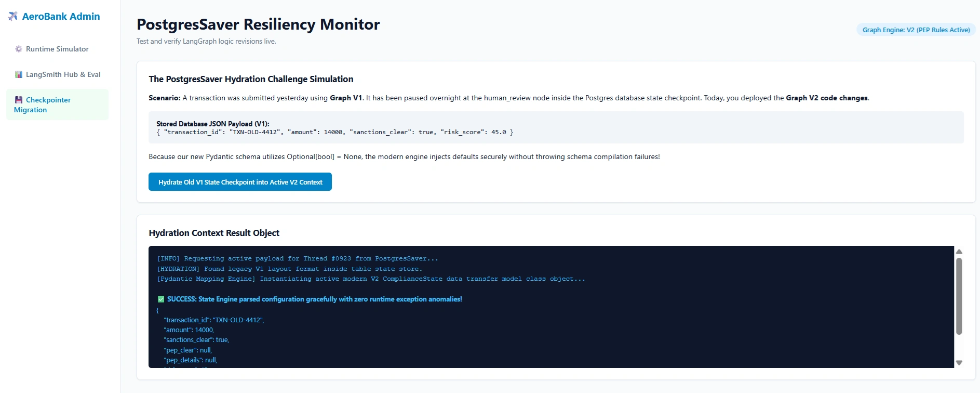Click the 'Stored Database JSON Payload (V1):' label
The height and width of the screenshot is (393, 980).
click(x=213, y=124)
